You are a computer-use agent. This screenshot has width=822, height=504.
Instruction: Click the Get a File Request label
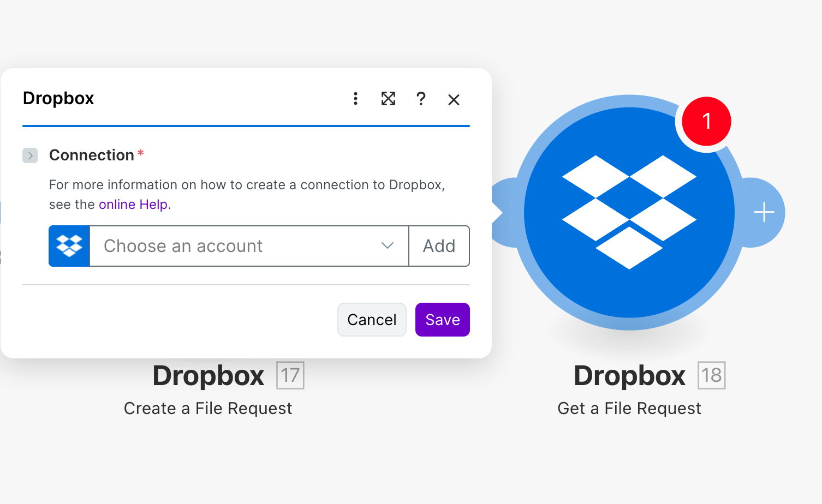[629, 409]
